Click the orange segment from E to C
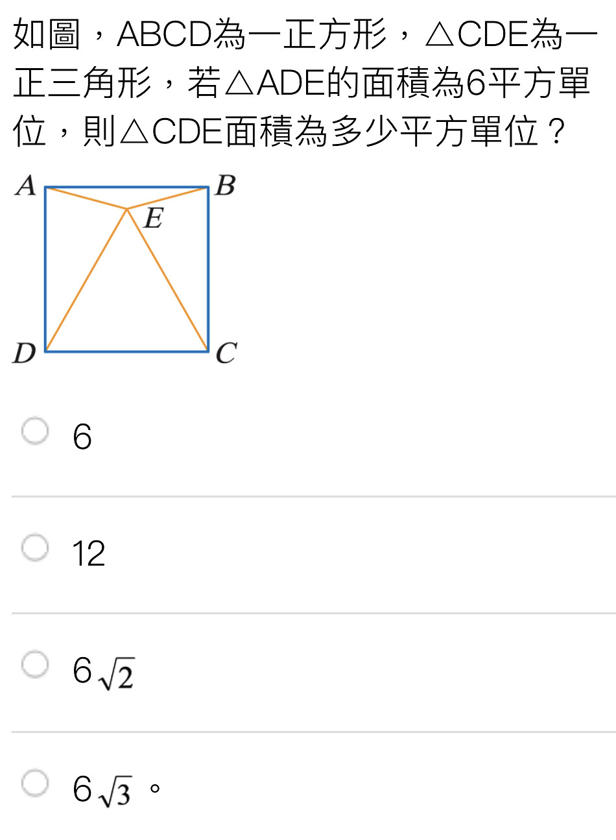The height and width of the screenshot is (840, 616). (x=168, y=280)
